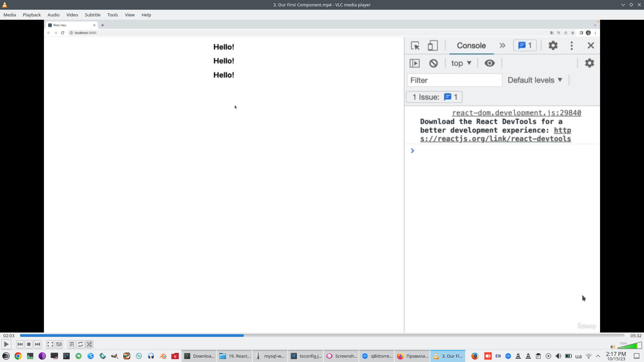The image size is (644, 362).
Task: Click the Stop playback button
Action: coord(29,344)
